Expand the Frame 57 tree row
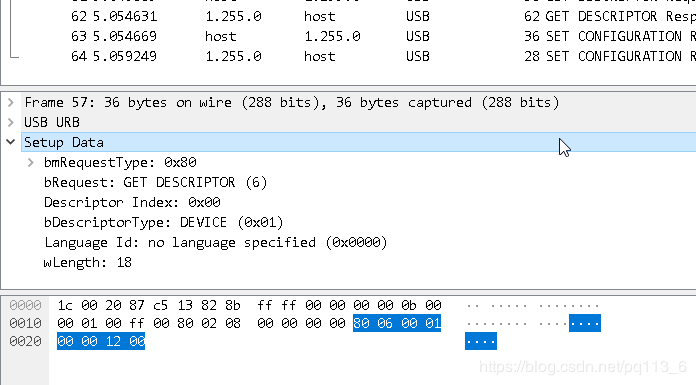 [11, 103]
